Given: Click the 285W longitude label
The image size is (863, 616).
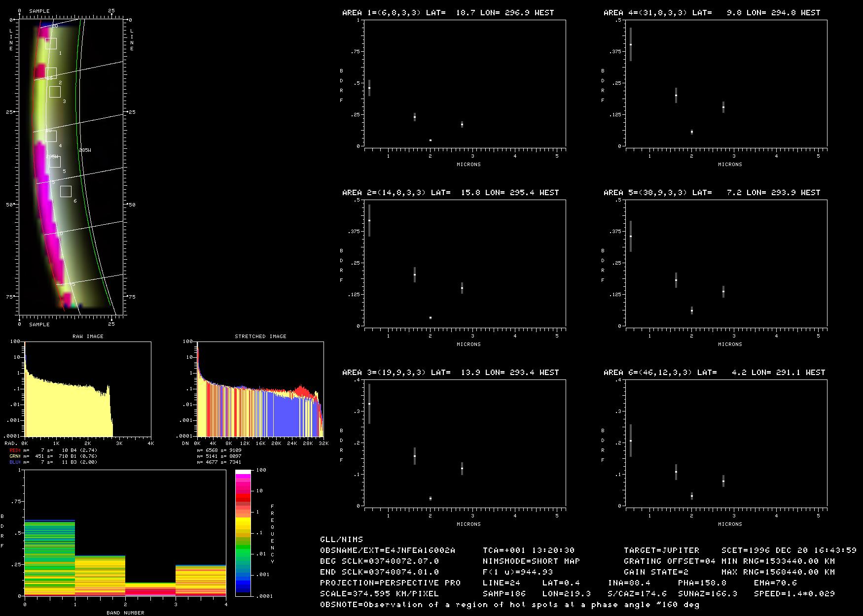Looking at the screenshot, I should coord(85,150).
